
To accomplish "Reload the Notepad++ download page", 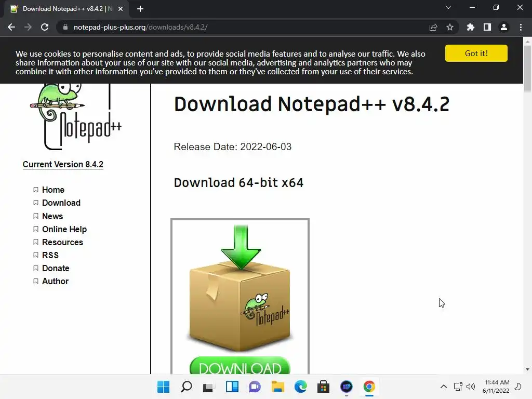I will (x=45, y=27).
